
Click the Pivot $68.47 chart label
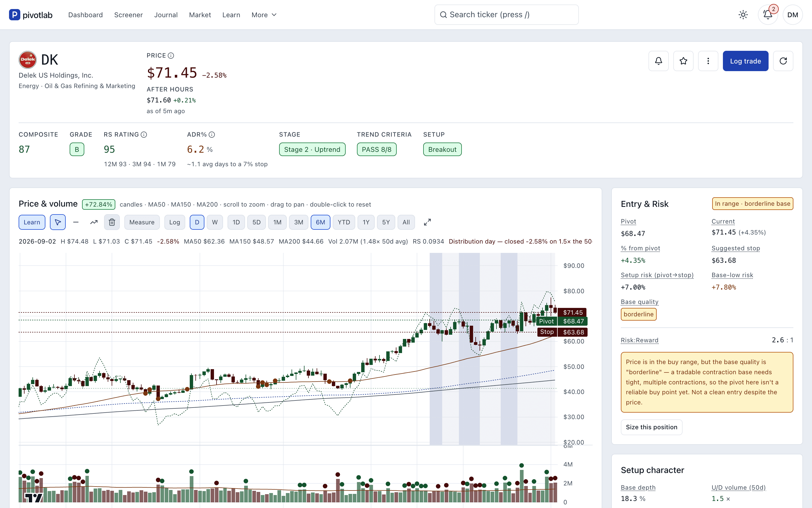pyautogui.click(x=562, y=321)
